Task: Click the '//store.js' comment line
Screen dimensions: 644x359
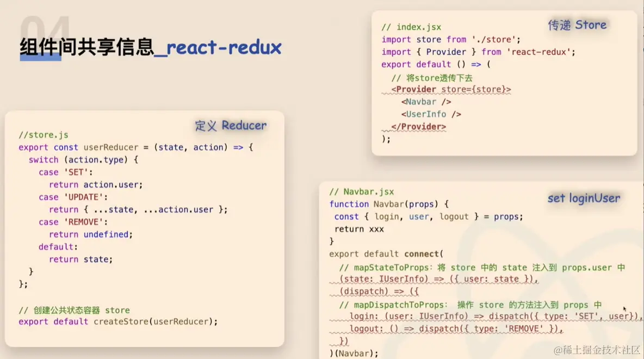Action: pyautogui.click(x=44, y=135)
